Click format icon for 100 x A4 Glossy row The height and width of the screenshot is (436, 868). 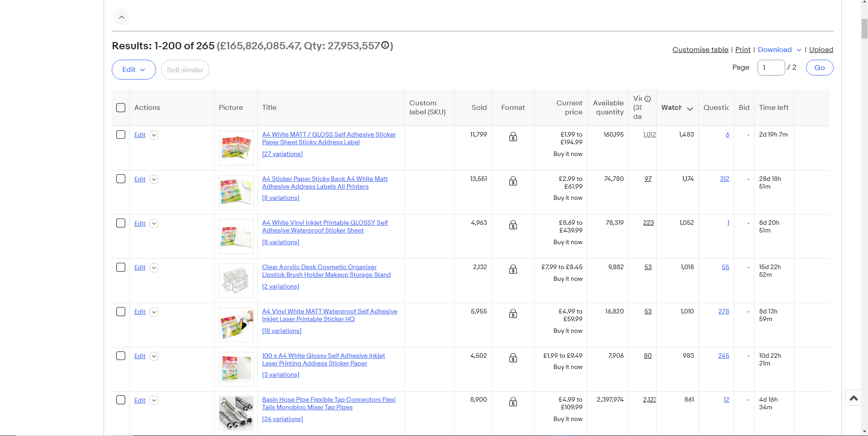513,358
